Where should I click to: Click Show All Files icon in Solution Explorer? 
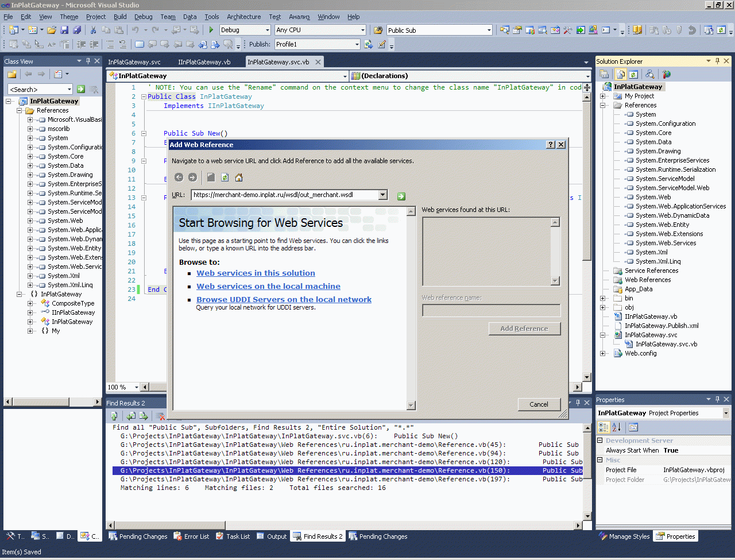coord(621,74)
